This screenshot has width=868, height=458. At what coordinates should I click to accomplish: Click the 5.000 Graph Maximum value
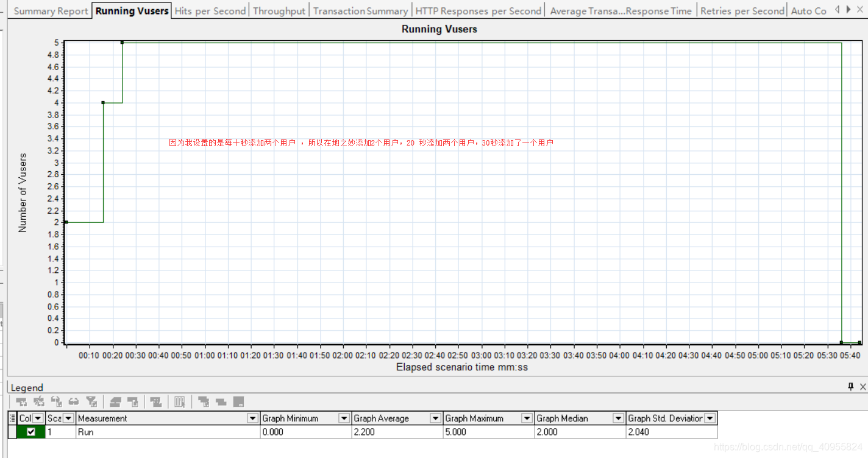pos(455,432)
